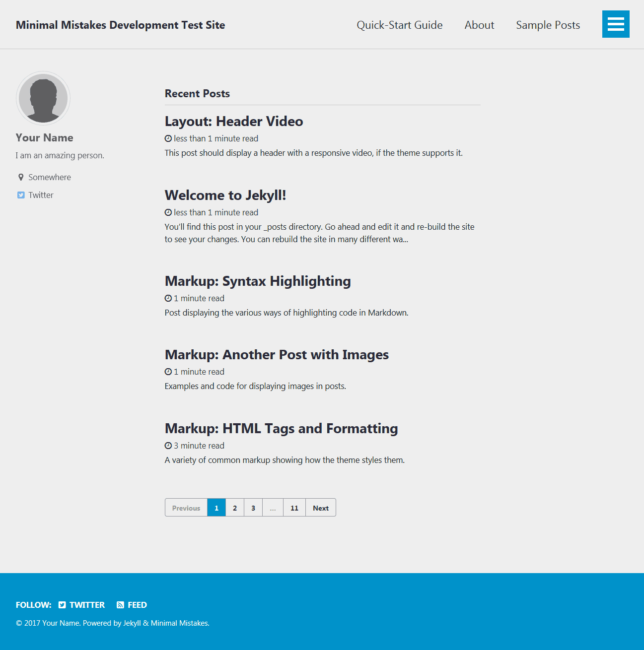Read the Markup: Syntax Highlighting post
Screen dimensions: 644x650
(x=257, y=281)
